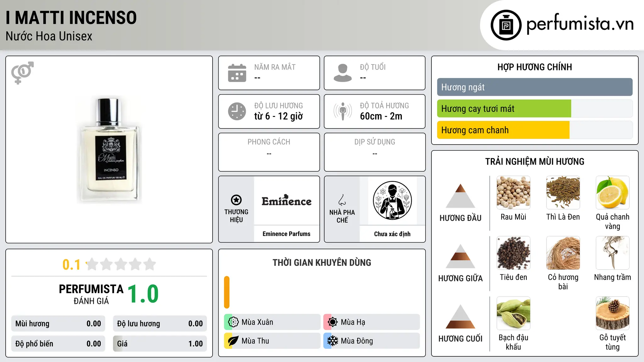Open the Eminence Parfums brand link
644x362 pixels.
(286, 234)
